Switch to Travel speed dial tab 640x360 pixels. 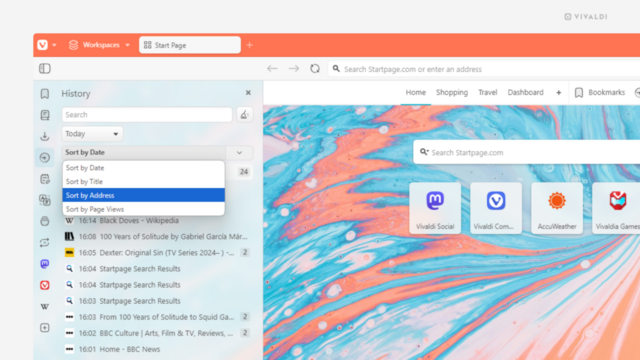pyautogui.click(x=487, y=92)
